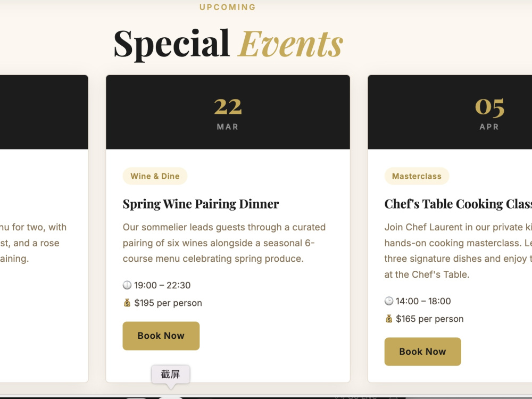Click the UPCOMING section label
This screenshot has height=399, width=532.
(228, 7)
